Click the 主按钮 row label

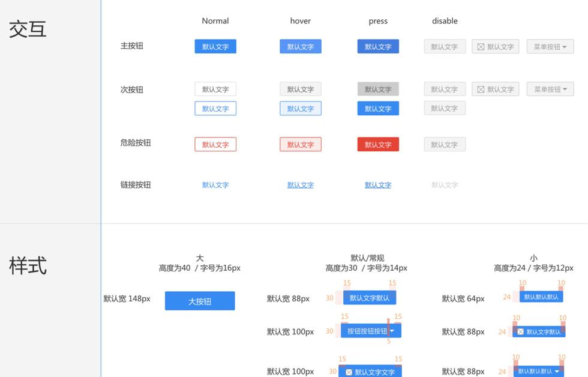[131, 46]
